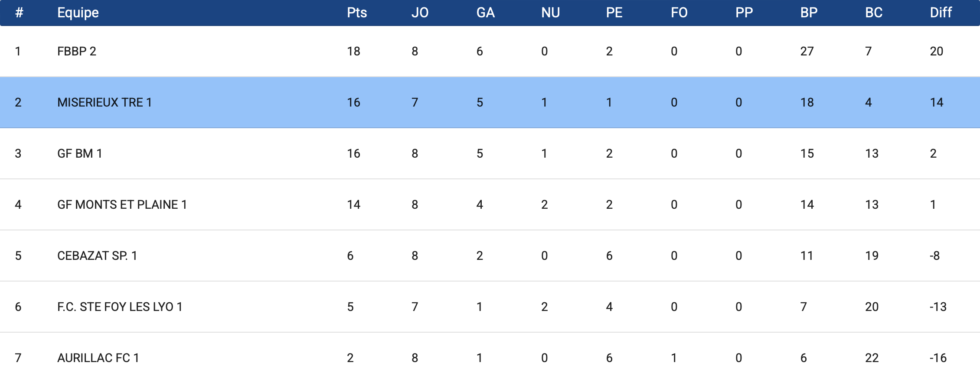Open the GF BM 1 team

pos(80,154)
